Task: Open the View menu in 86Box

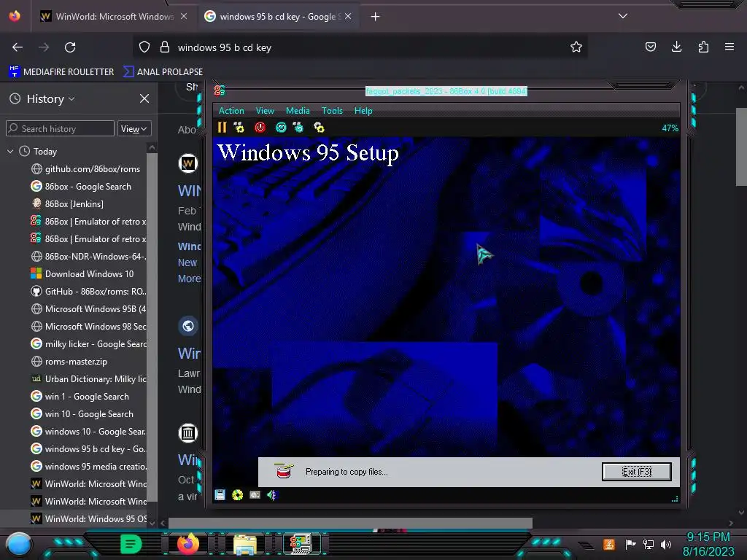Action: (x=265, y=111)
